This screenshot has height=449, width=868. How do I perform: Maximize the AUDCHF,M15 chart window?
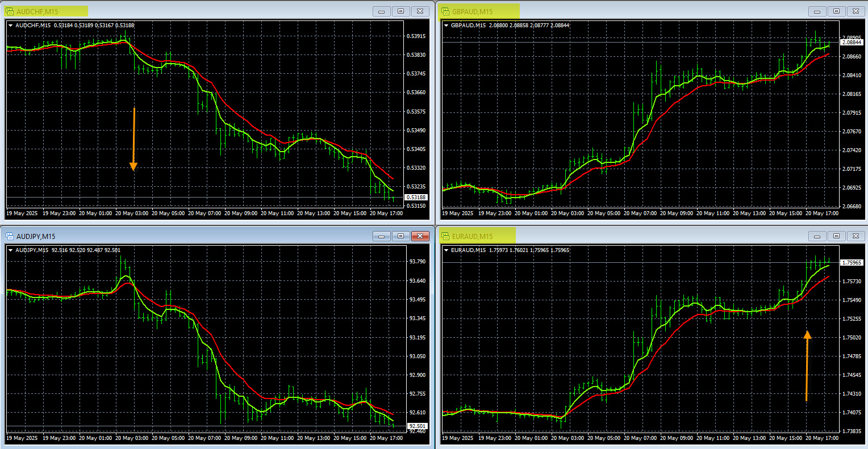pos(400,11)
